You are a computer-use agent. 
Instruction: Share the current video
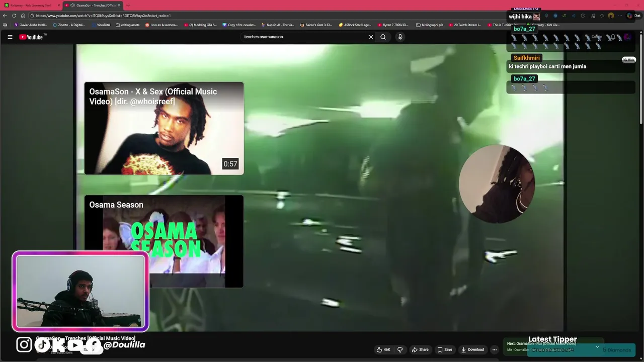coord(420,349)
